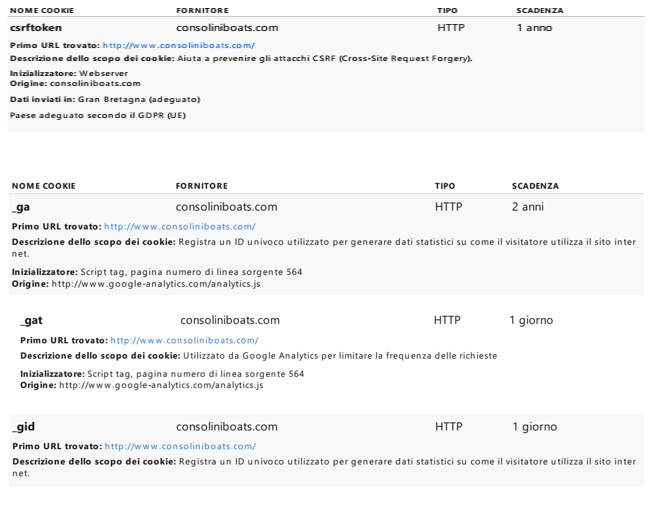The image size is (655, 505).
Task: Click the '1 anno' expiry for csrftoken
Action: tap(534, 28)
